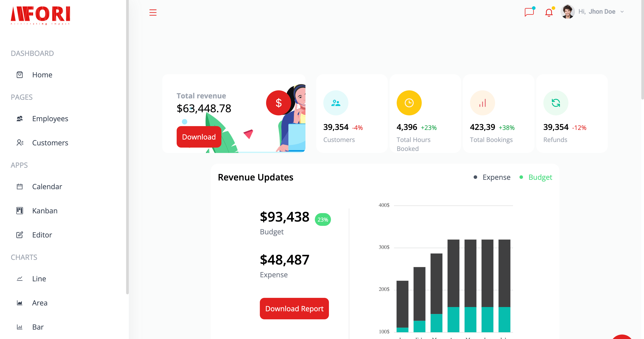The height and width of the screenshot is (339, 644).
Task: Click the AFORI logo
Action: pyautogui.click(x=40, y=15)
